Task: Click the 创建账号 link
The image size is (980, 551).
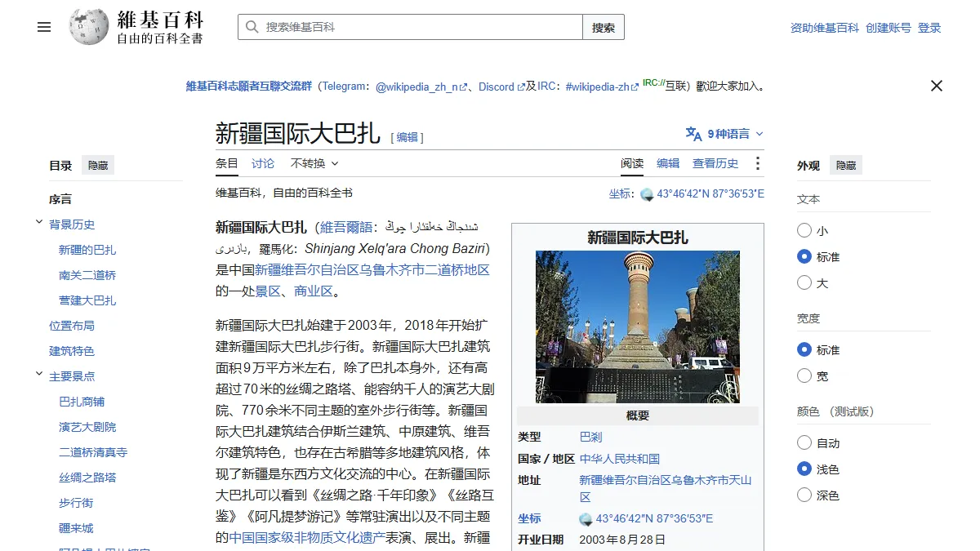Action: pos(889,28)
